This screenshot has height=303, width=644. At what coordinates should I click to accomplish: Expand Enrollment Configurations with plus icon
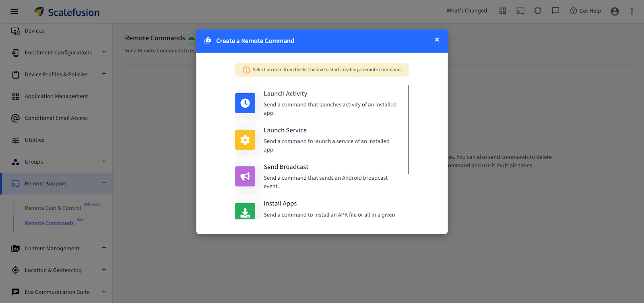(x=104, y=52)
